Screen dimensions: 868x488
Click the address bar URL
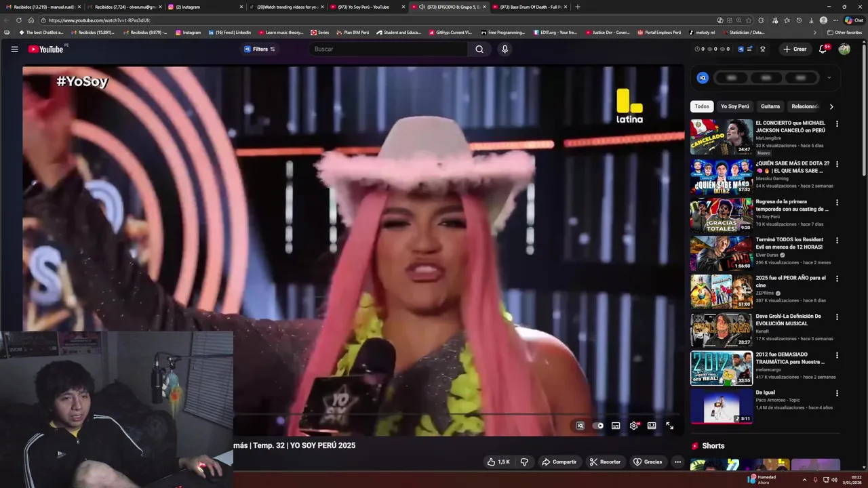100,20
